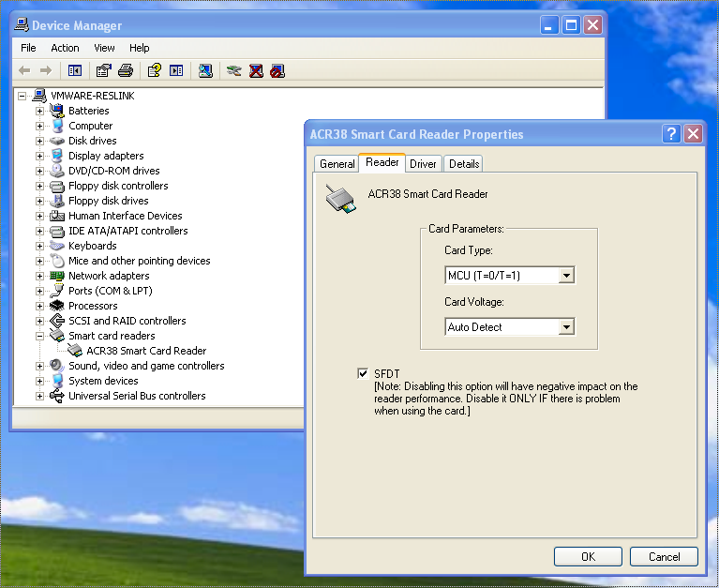The width and height of the screenshot is (719, 588).
Task: Click the Disable device toolbar icon
Action: (x=277, y=70)
